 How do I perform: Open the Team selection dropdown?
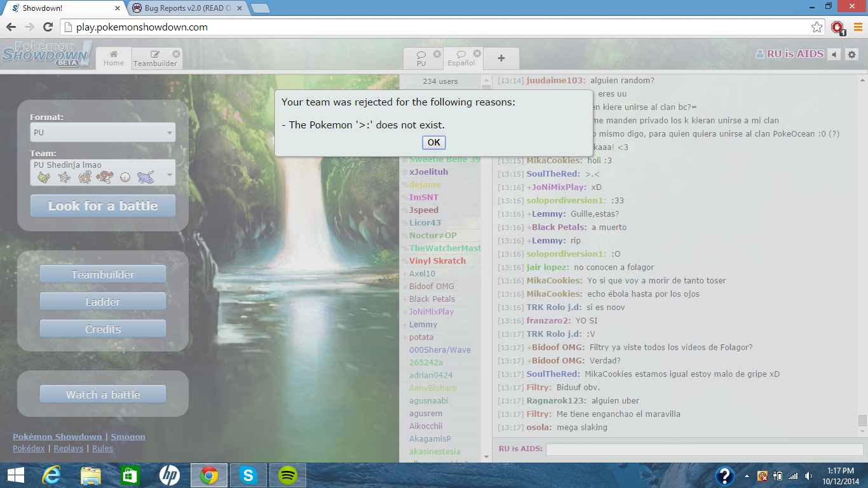pos(102,172)
